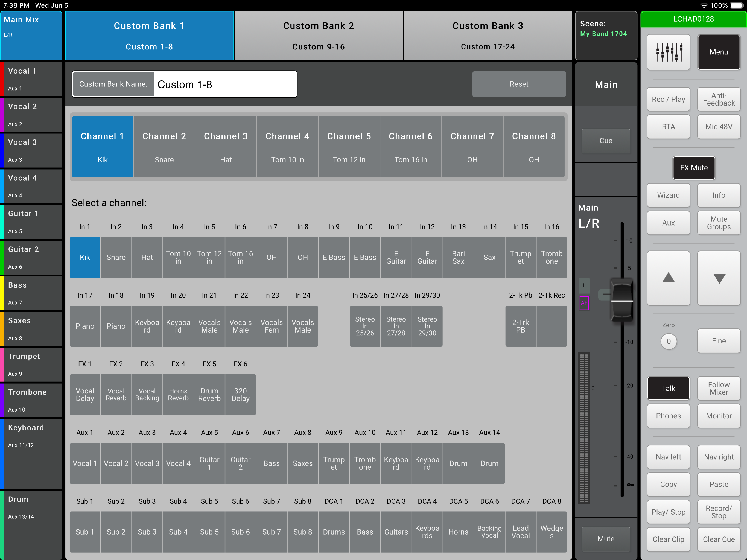This screenshot has height=560, width=747.
Task: Open the mixer faders view icon
Action: pos(668,52)
